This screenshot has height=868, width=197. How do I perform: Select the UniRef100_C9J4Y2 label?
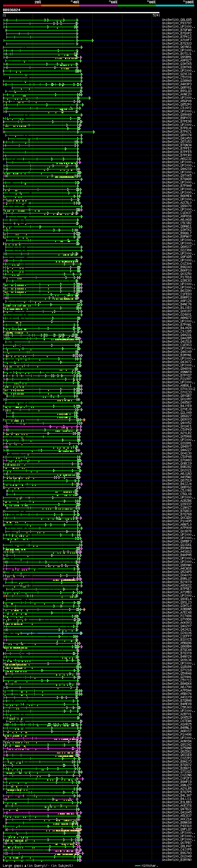177,108
